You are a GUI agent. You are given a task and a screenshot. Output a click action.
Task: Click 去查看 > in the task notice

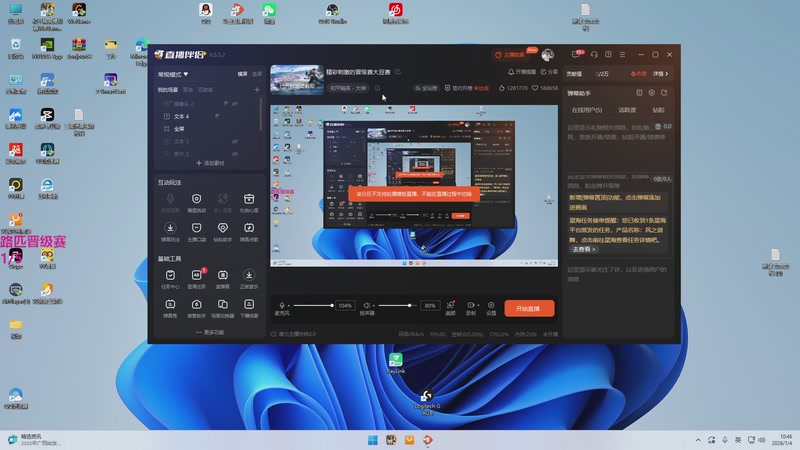tap(584, 249)
